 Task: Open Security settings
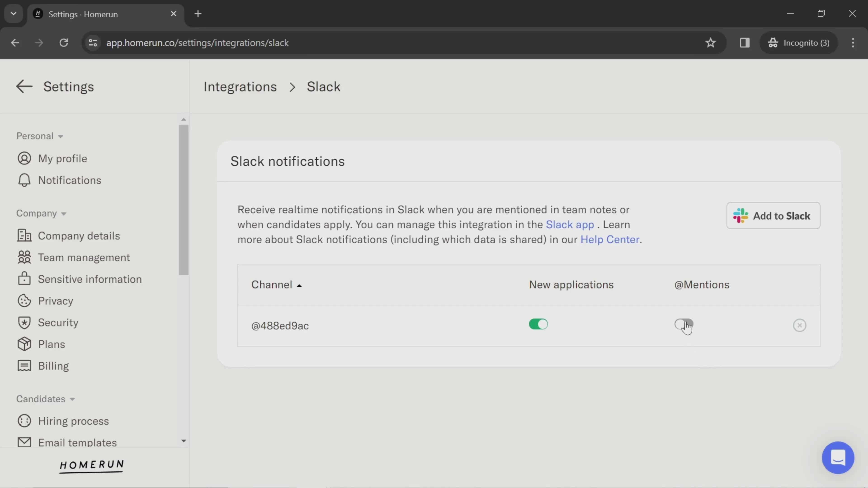58,323
